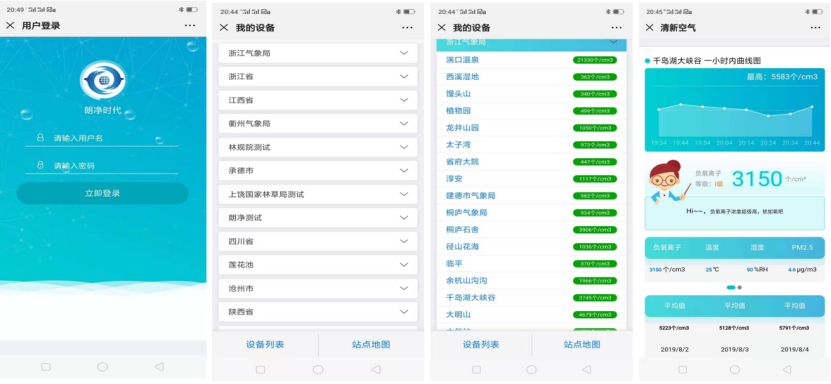This screenshot has width=831, height=384.
Task: Tap the 21330个/cm3 green badge
Action: pyautogui.click(x=595, y=60)
